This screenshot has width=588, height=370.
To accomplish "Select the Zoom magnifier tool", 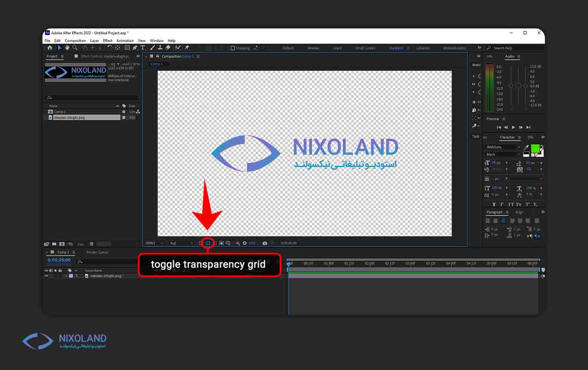I will [x=75, y=48].
